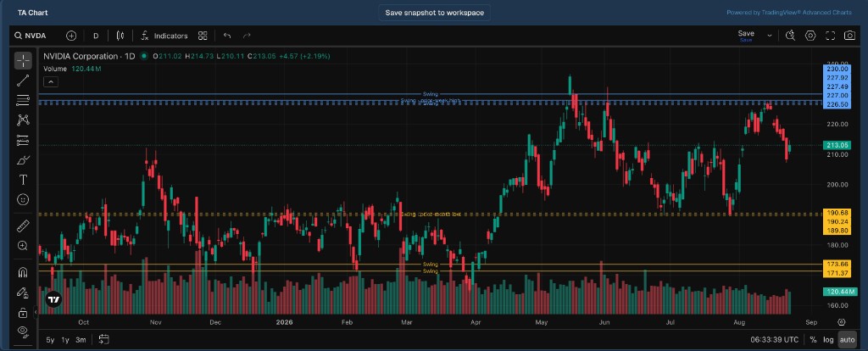Open the Indicators dialog
The height and width of the screenshot is (351, 868).
[164, 36]
